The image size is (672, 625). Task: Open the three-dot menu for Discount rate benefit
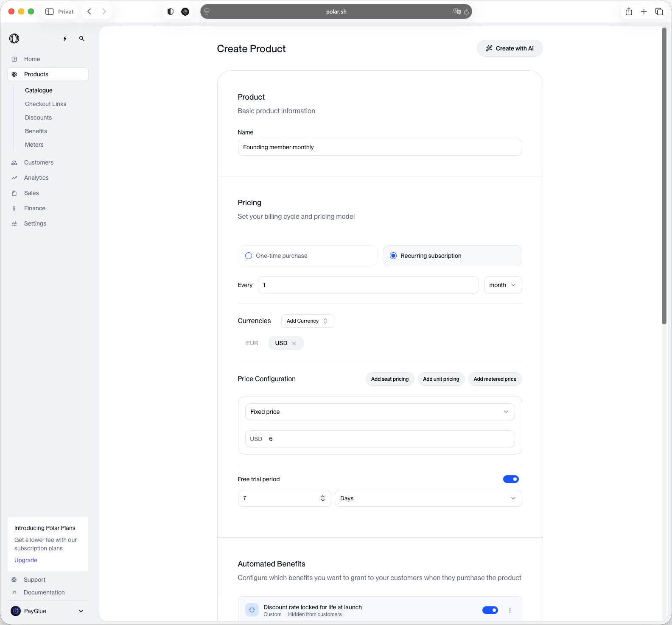[x=510, y=610]
